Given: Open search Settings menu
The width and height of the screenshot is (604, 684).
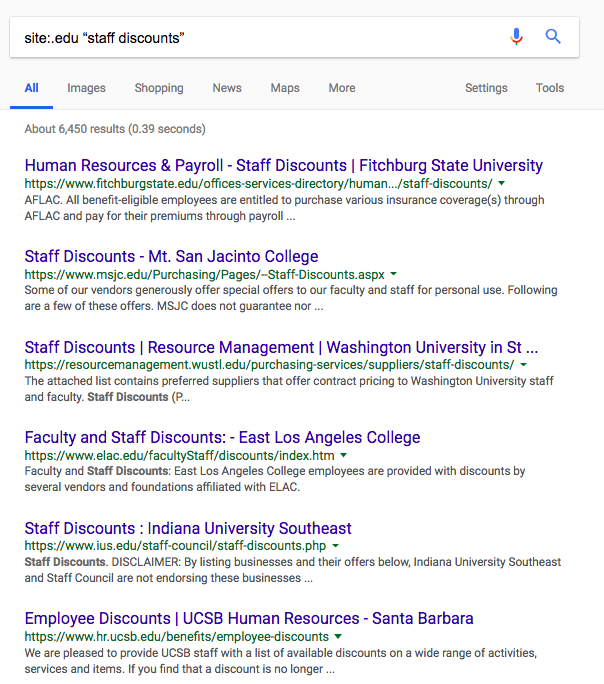Looking at the screenshot, I should point(486,88).
